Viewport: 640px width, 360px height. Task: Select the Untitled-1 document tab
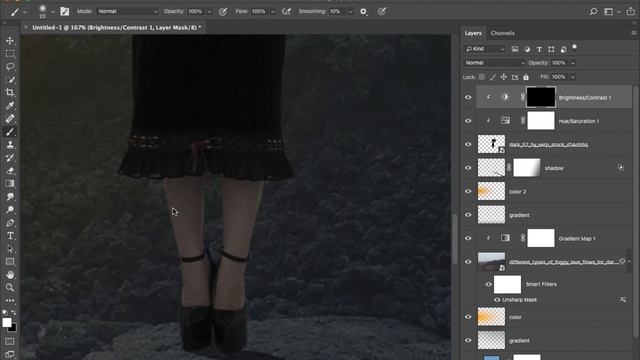(x=116, y=27)
